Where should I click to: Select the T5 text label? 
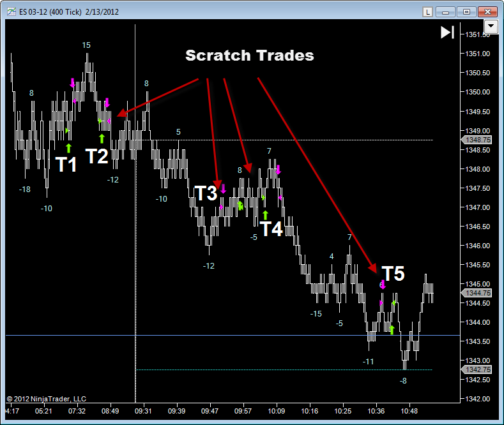click(x=393, y=274)
